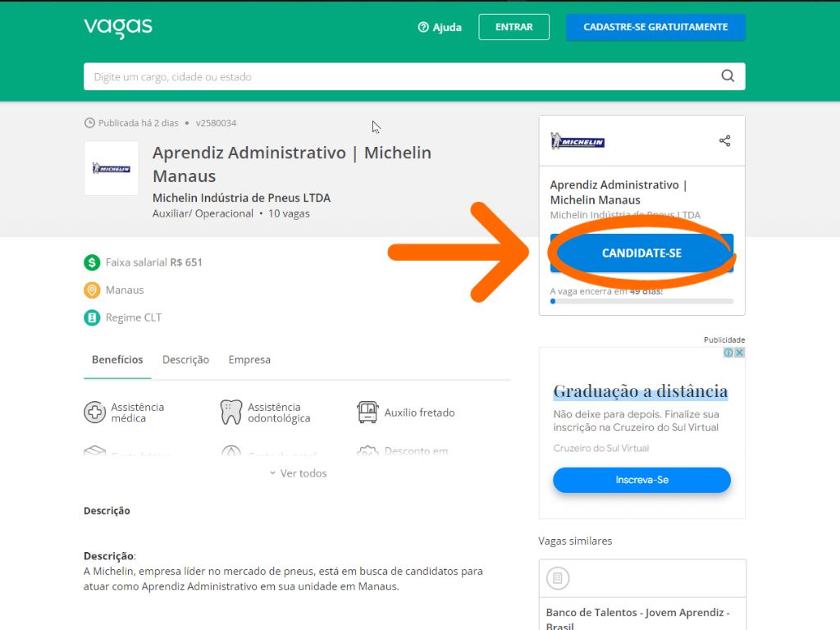Image resolution: width=840 pixels, height=630 pixels.
Task: Expand benefits with Ver todos
Action: point(298,473)
